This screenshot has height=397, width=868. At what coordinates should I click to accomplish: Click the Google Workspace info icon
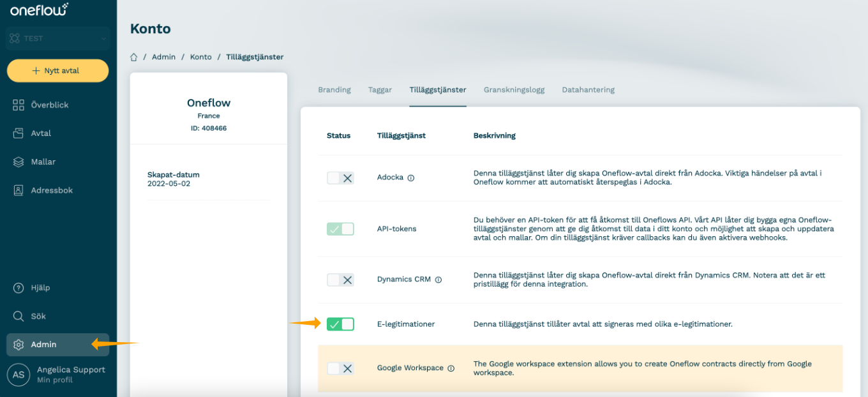click(x=451, y=368)
